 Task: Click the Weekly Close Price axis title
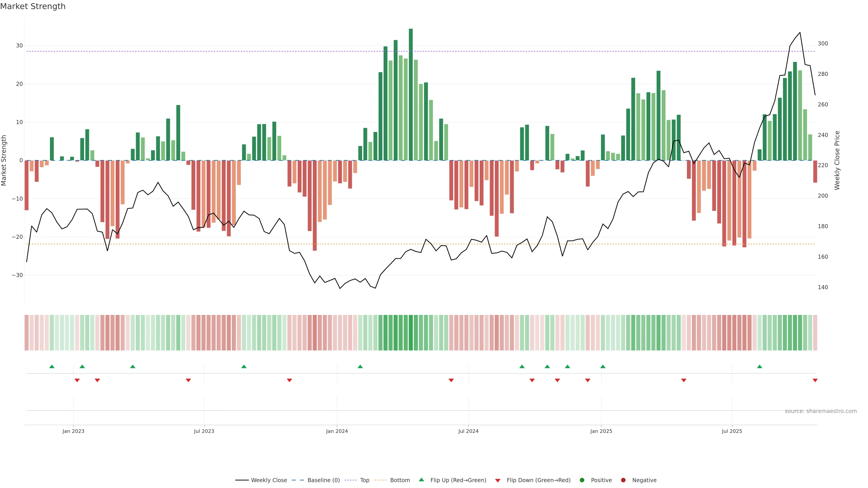click(x=837, y=160)
